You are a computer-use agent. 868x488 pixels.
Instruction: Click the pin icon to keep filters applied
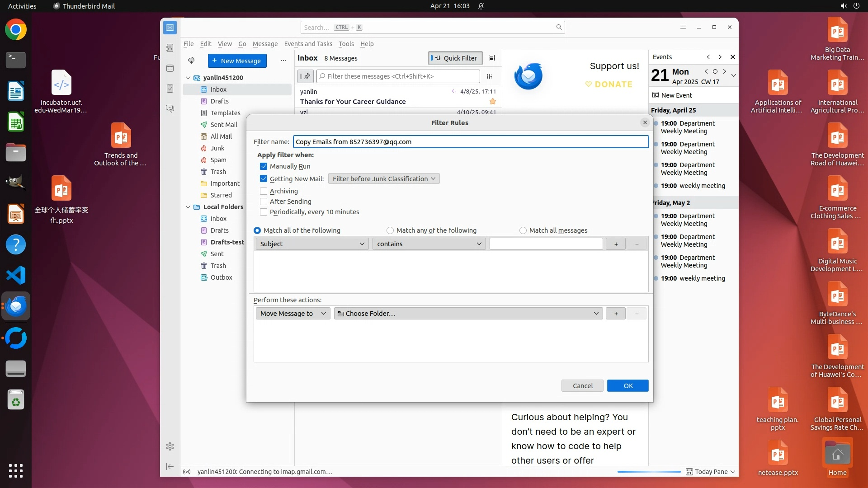point(306,76)
